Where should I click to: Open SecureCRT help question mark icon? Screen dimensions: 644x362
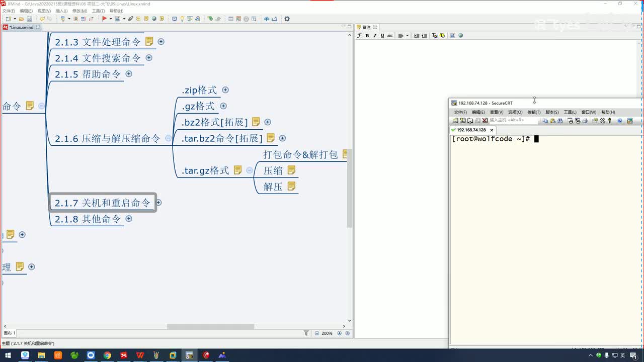click(620, 121)
